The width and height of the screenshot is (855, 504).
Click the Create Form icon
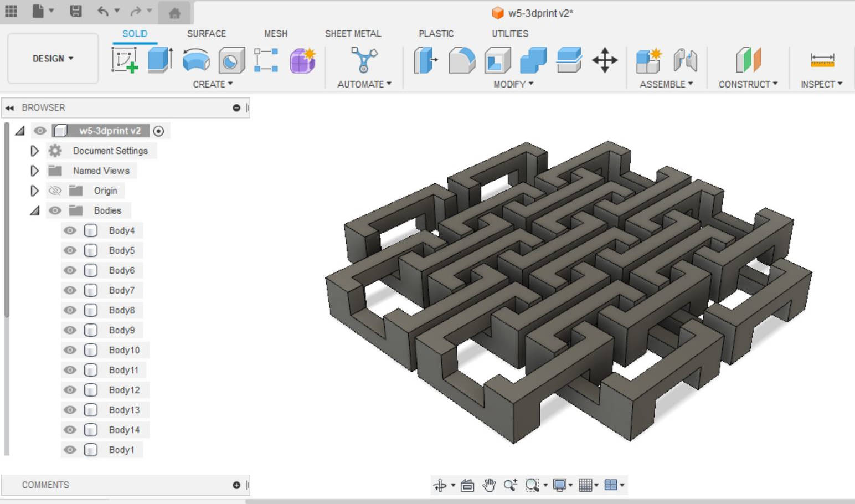pyautogui.click(x=303, y=60)
